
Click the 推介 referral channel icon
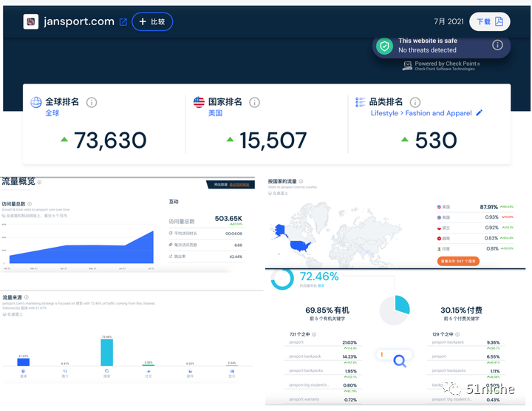(x=65, y=371)
